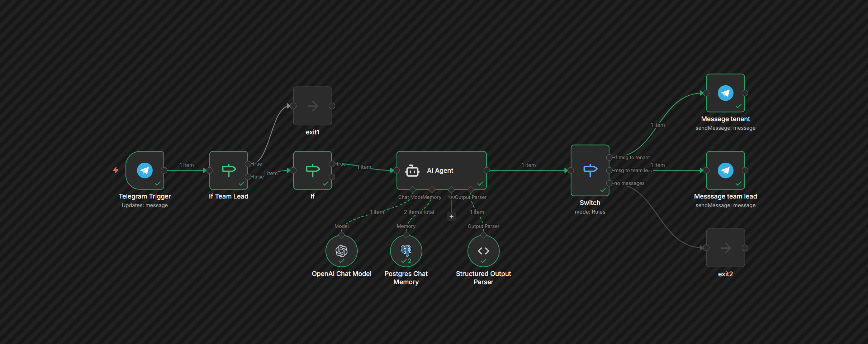Click the Chat Model connector diamond on AI Agent

pyautogui.click(x=413, y=190)
